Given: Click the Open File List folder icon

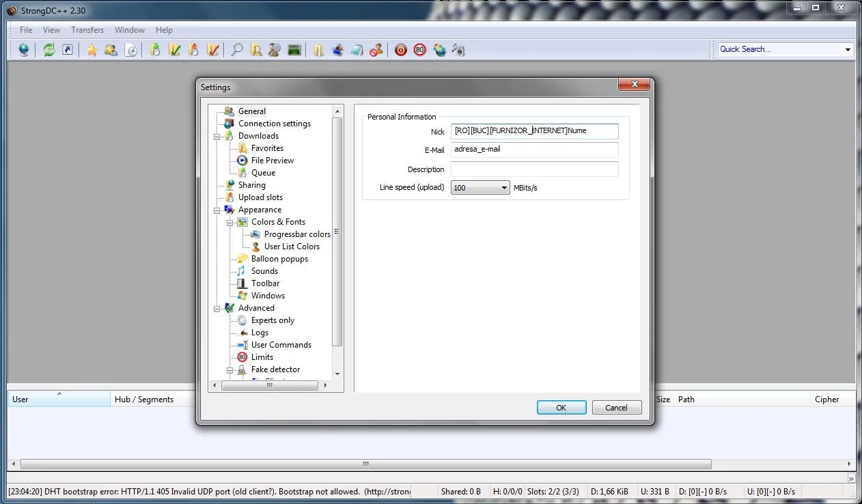Looking at the screenshot, I should coord(318,50).
